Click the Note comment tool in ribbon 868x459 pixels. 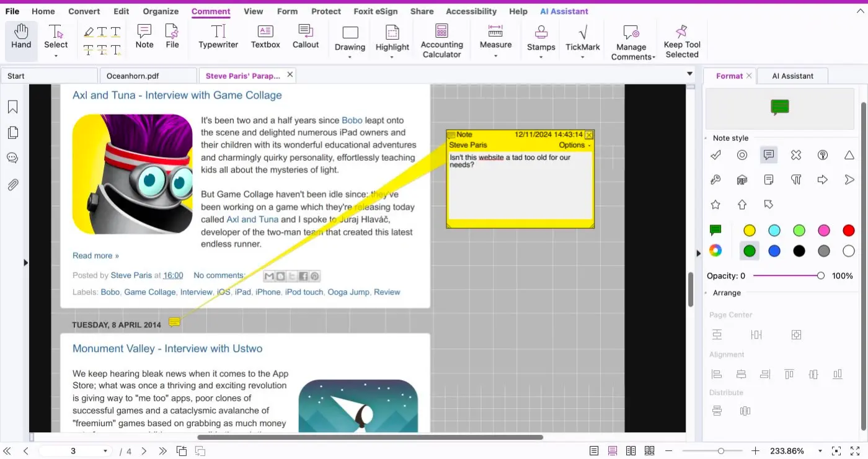(x=144, y=37)
